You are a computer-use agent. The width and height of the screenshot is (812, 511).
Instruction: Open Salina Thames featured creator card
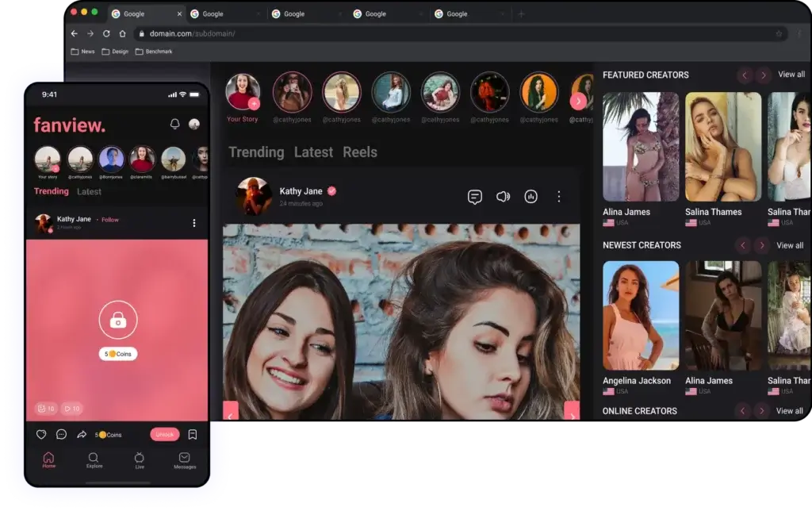click(x=723, y=159)
